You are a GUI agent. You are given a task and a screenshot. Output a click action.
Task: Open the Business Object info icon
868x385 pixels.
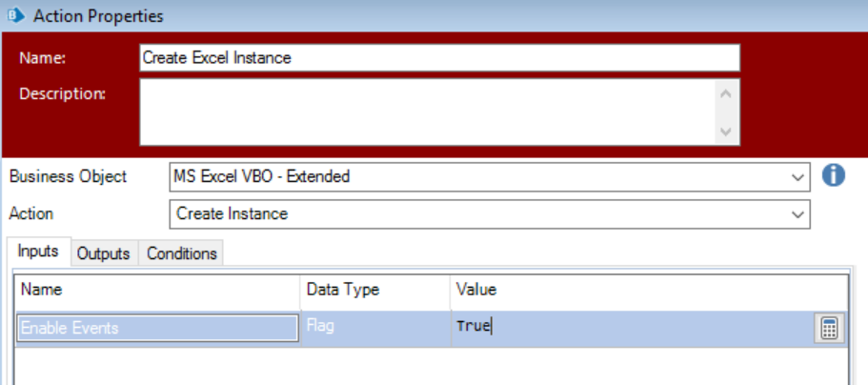pyautogui.click(x=833, y=176)
